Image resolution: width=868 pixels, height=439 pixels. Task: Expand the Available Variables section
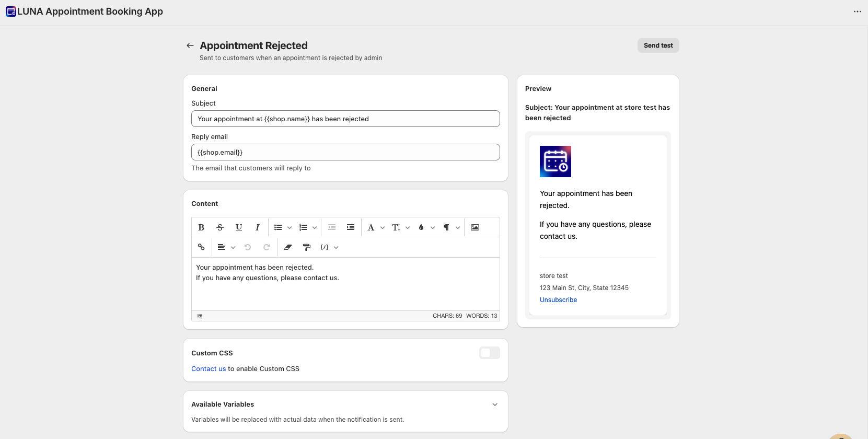click(x=495, y=405)
